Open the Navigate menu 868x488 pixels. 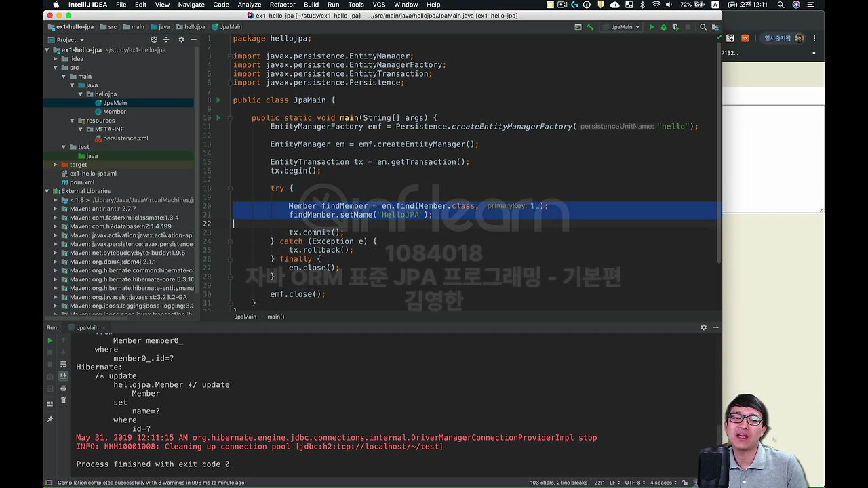click(x=191, y=5)
